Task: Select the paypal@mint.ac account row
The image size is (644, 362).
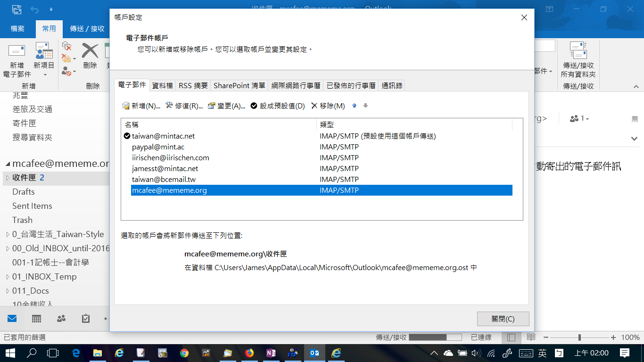Action: [x=158, y=147]
